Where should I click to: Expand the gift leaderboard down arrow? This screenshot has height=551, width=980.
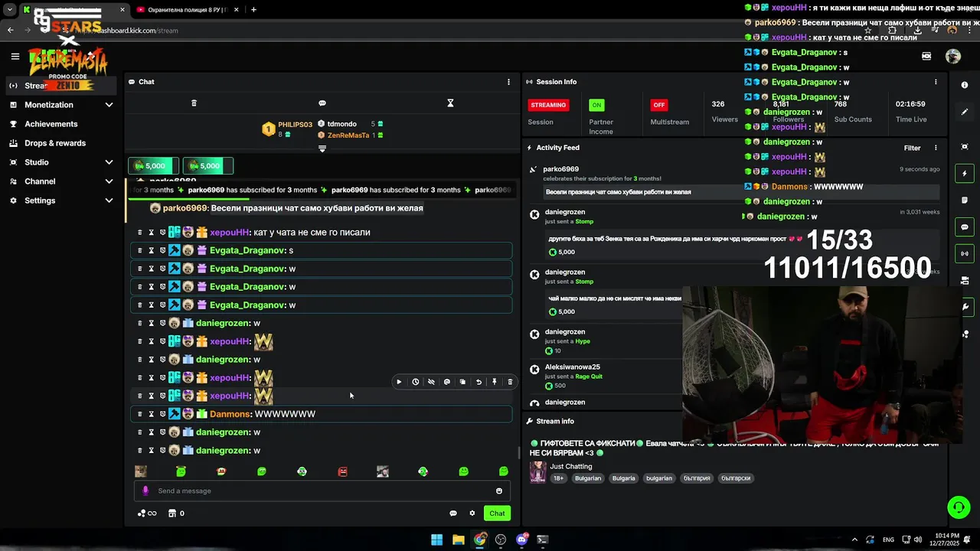(x=322, y=148)
